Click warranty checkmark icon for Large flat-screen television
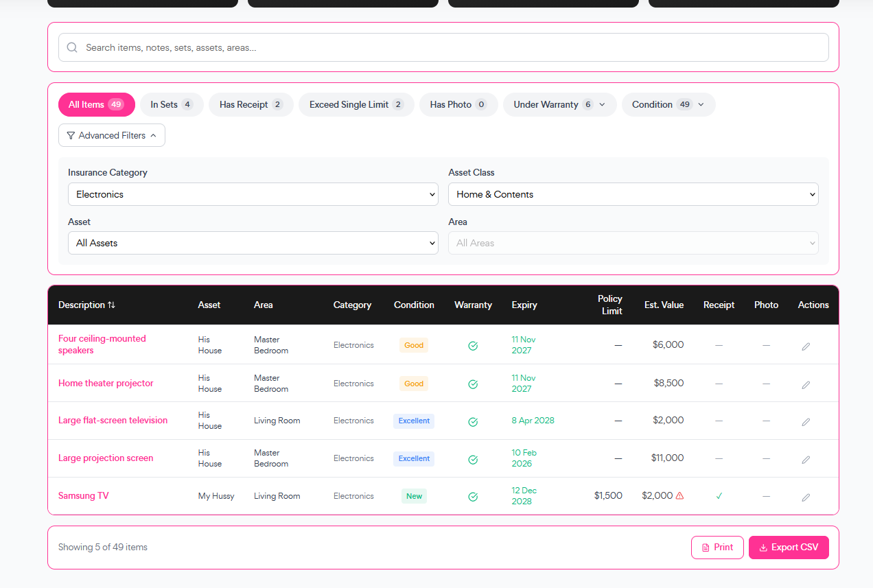This screenshot has width=873, height=588. click(473, 421)
